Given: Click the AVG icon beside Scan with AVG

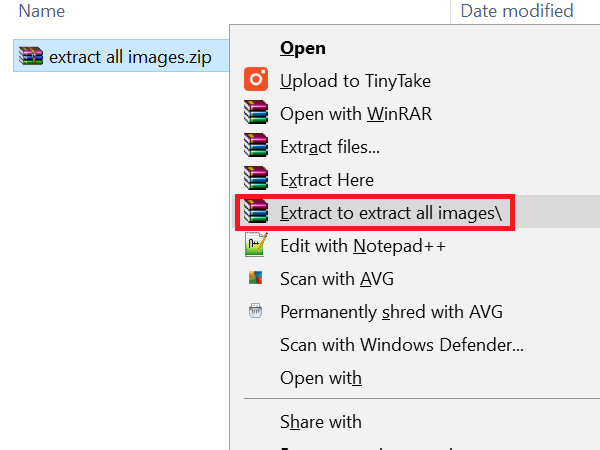Looking at the screenshot, I should pyautogui.click(x=257, y=278).
